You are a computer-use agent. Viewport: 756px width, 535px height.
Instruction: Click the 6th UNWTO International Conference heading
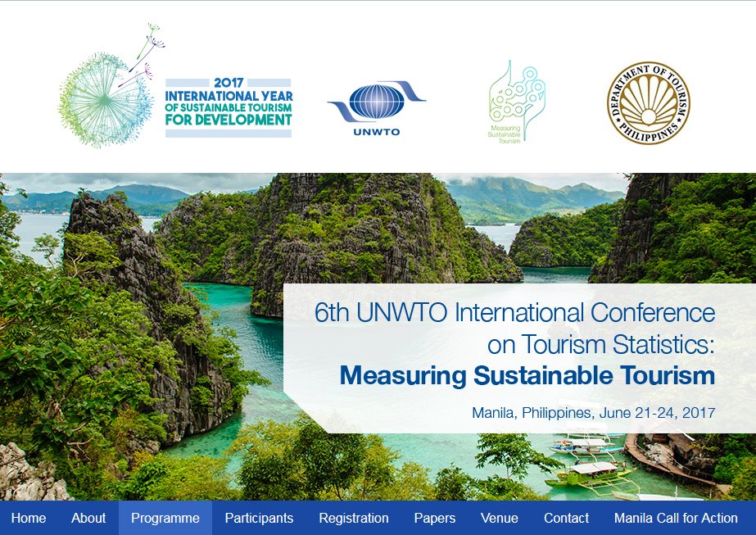(x=514, y=312)
